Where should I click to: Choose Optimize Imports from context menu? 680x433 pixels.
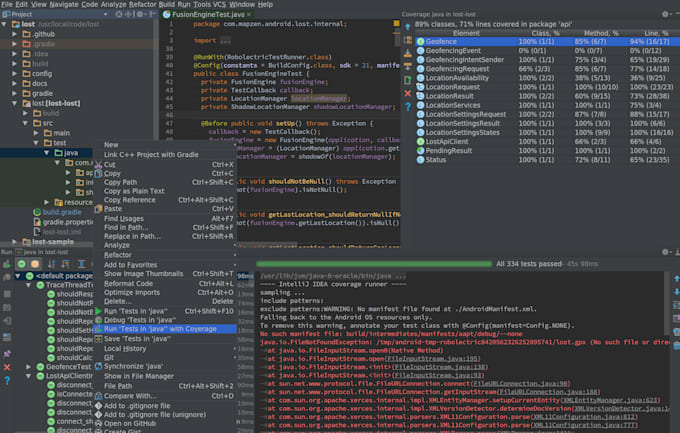165,292
